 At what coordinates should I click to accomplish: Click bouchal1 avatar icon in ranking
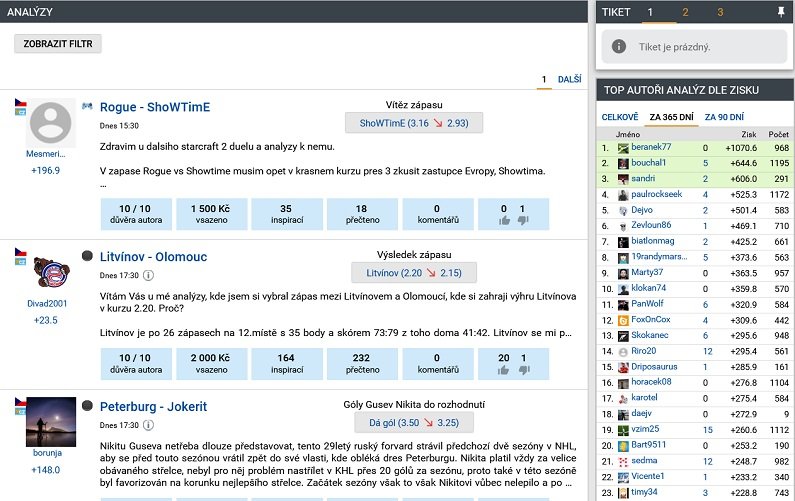tap(623, 163)
